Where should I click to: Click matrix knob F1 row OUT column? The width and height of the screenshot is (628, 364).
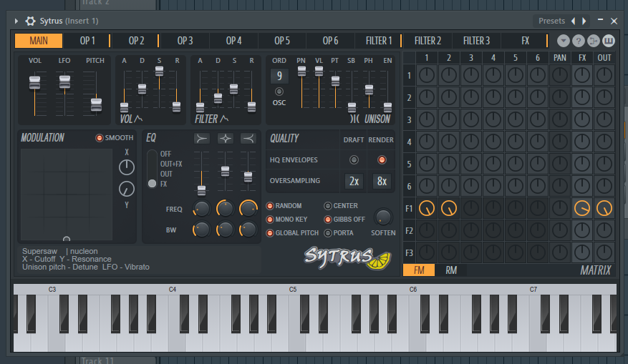click(x=604, y=208)
